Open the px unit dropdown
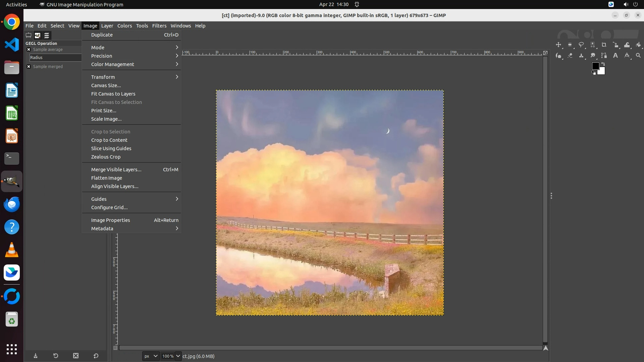644x362 pixels. 151,356
